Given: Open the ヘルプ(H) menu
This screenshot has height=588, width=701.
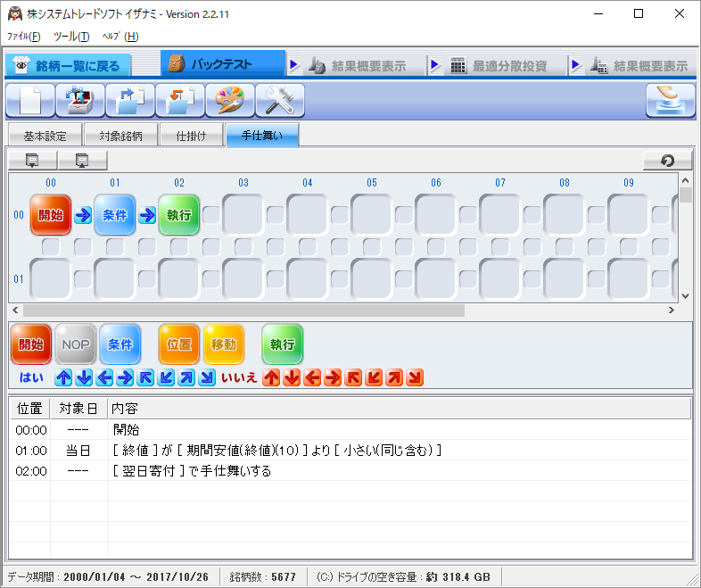Looking at the screenshot, I should coord(120,37).
